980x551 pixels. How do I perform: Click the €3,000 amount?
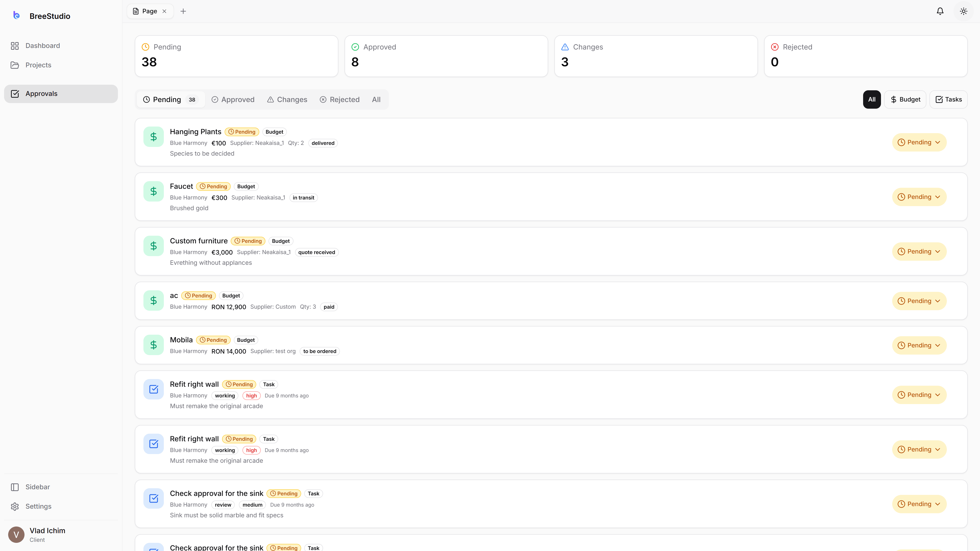pyautogui.click(x=222, y=252)
